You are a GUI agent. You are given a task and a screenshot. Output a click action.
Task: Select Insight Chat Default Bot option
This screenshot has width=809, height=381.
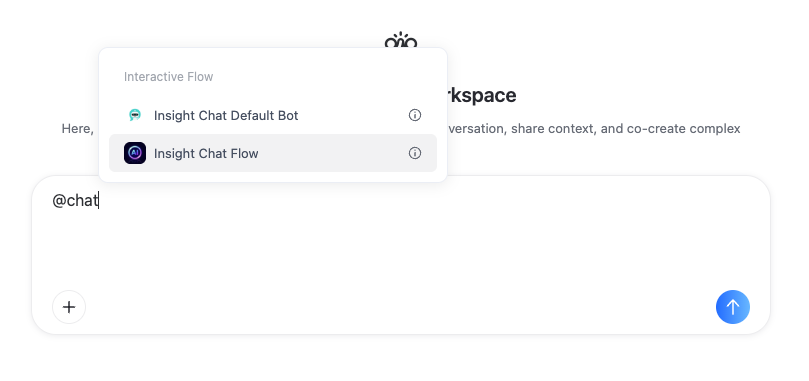(x=272, y=115)
